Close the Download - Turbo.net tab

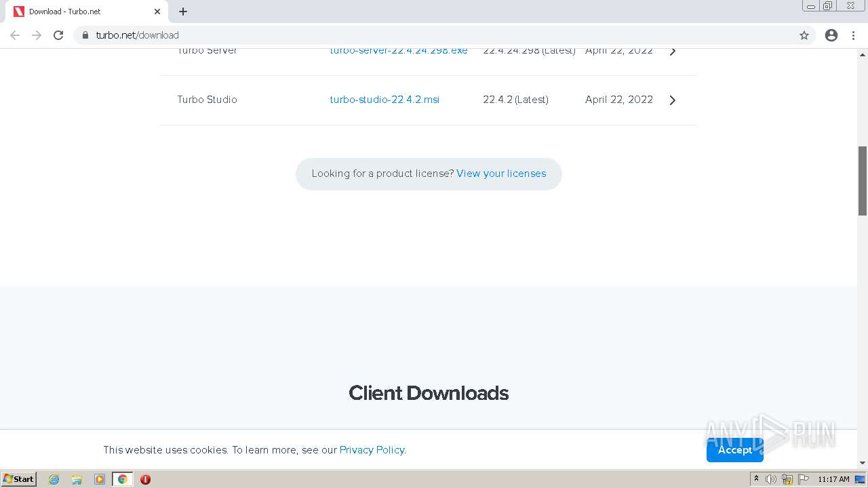click(x=157, y=12)
